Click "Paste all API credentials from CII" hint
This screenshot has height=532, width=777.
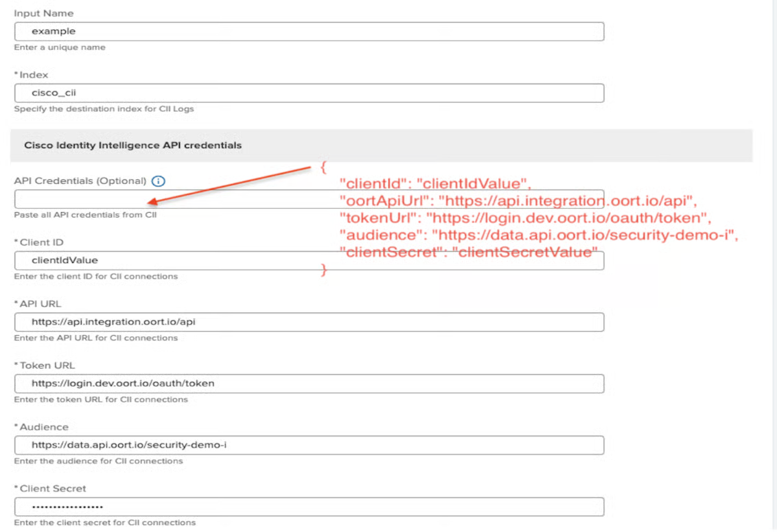(x=85, y=215)
